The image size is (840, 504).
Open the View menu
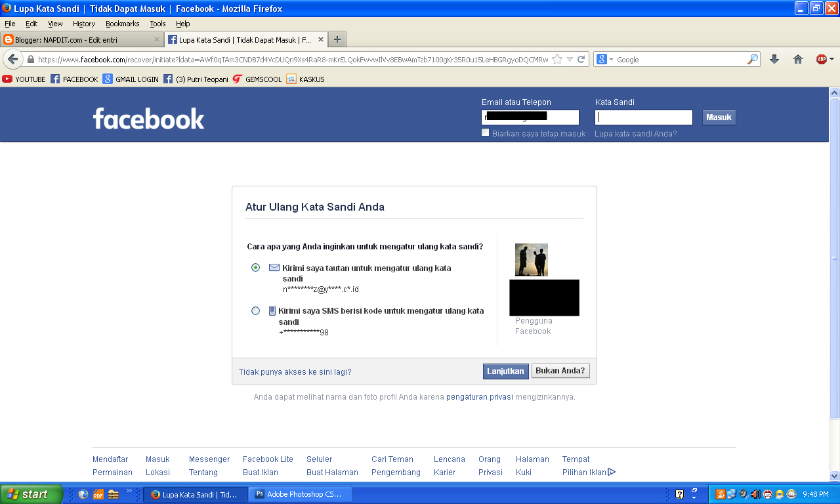coord(55,24)
